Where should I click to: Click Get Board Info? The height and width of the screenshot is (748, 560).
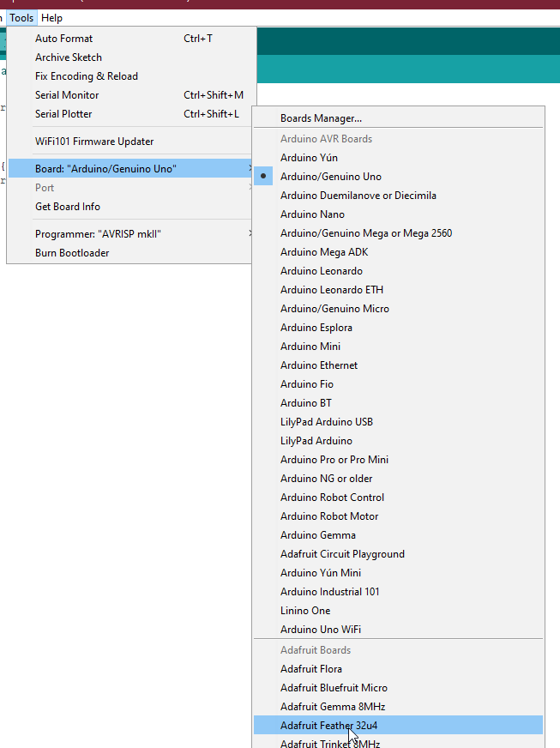coord(129,207)
